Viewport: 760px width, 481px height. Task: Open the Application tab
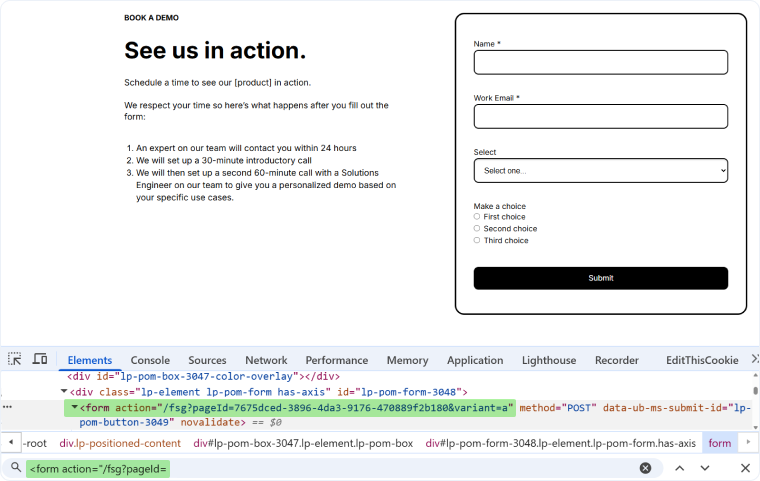click(475, 361)
